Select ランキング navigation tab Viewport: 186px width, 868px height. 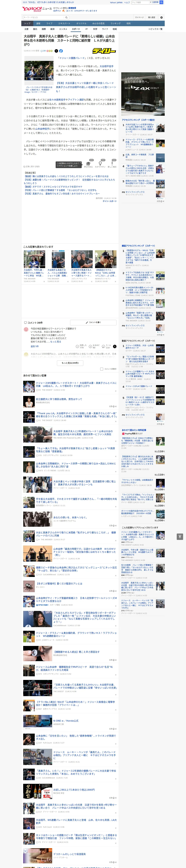coord(115,24)
